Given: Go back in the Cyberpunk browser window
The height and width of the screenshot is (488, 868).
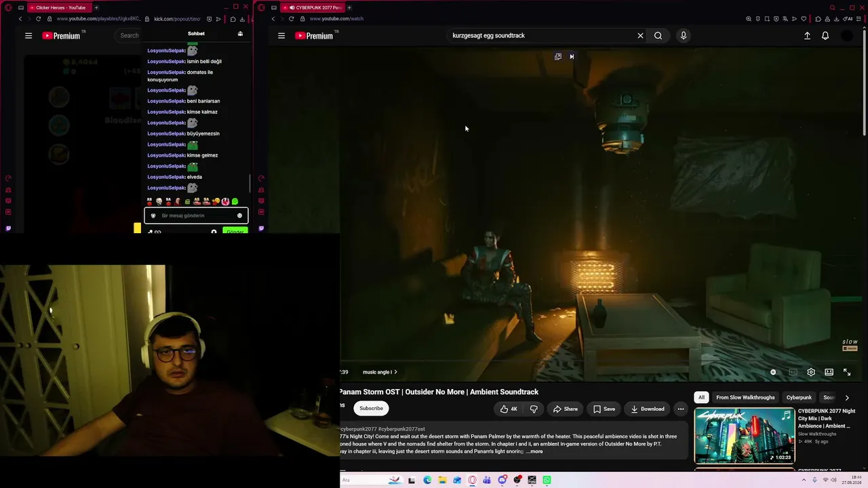Looking at the screenshot, I should point(275,19).
